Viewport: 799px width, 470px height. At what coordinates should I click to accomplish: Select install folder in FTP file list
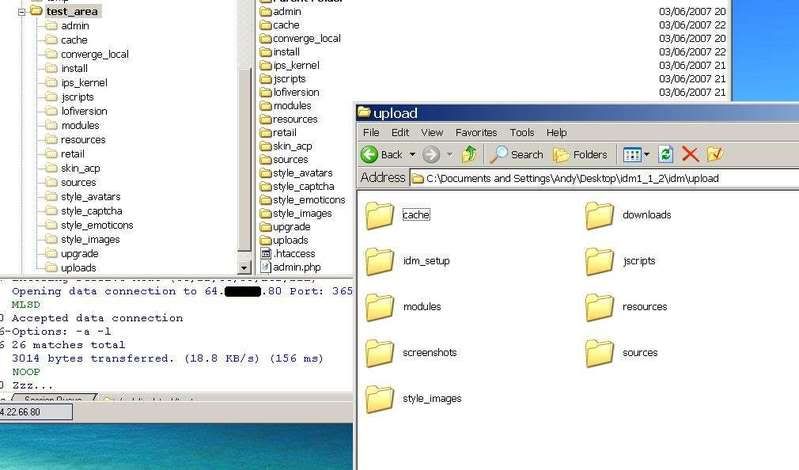point(280,52)
